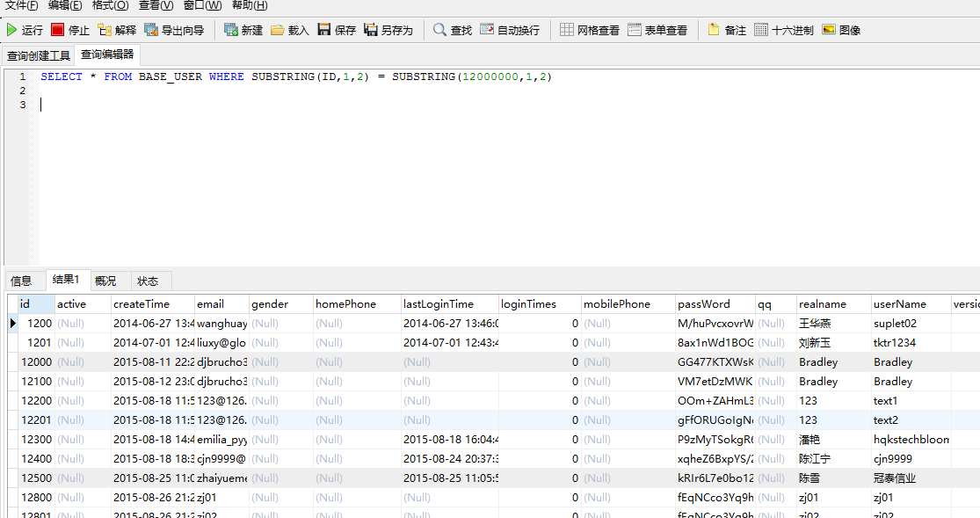Click lastLoginTime cell 2015-08-24 20:37
980x518 pixels.
click(450, 459)
